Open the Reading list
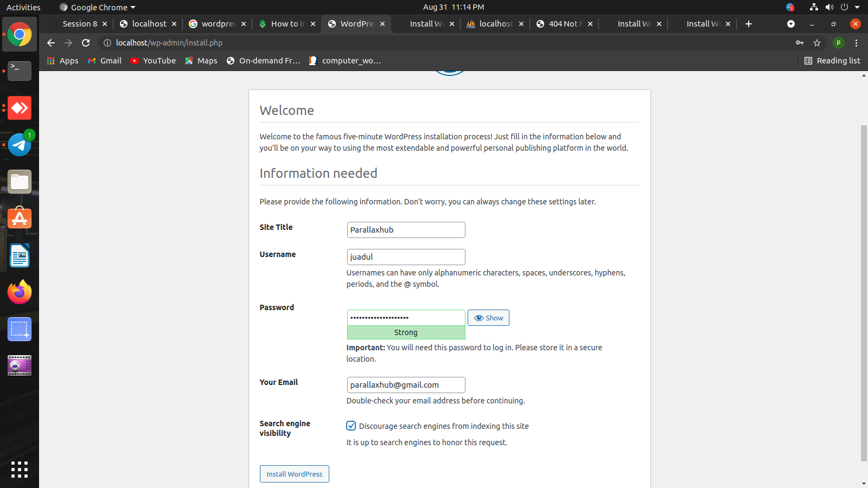 [x=832, y=61]
